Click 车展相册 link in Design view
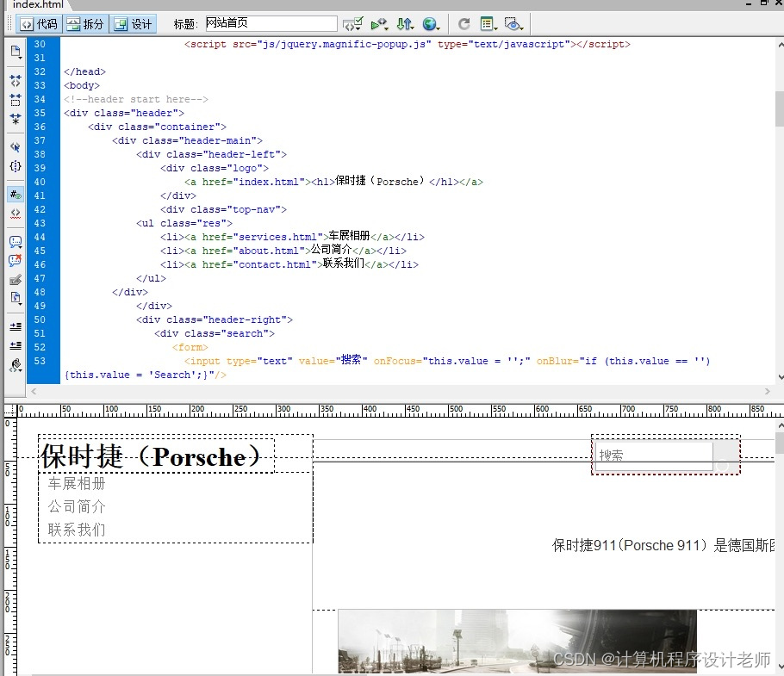Screen dimensions: 784x676 [77, 484]
